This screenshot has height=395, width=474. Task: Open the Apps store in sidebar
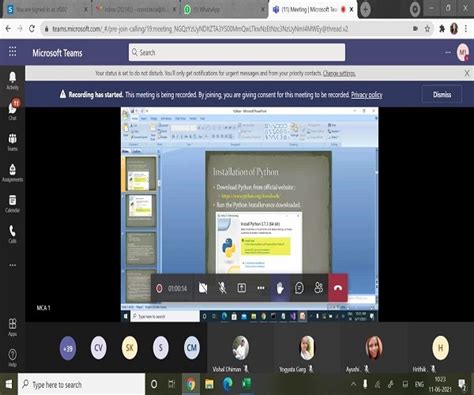(x=12, y=327)
